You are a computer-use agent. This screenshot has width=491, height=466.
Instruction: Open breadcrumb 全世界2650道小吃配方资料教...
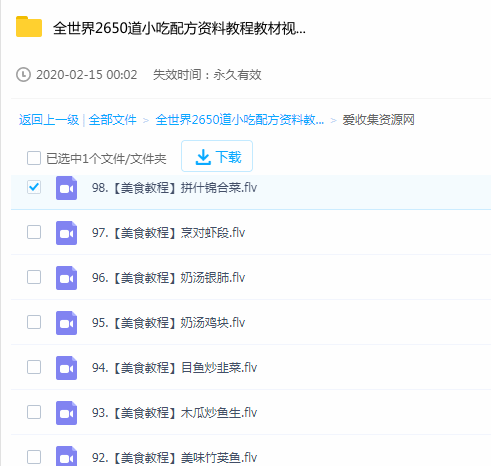[240, 120]
